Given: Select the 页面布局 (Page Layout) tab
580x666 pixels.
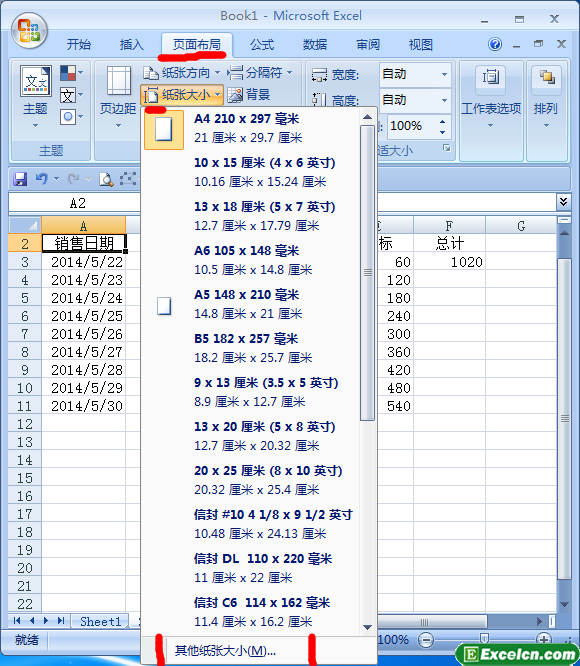Looking at the screenshot, I should click(197, 44).
